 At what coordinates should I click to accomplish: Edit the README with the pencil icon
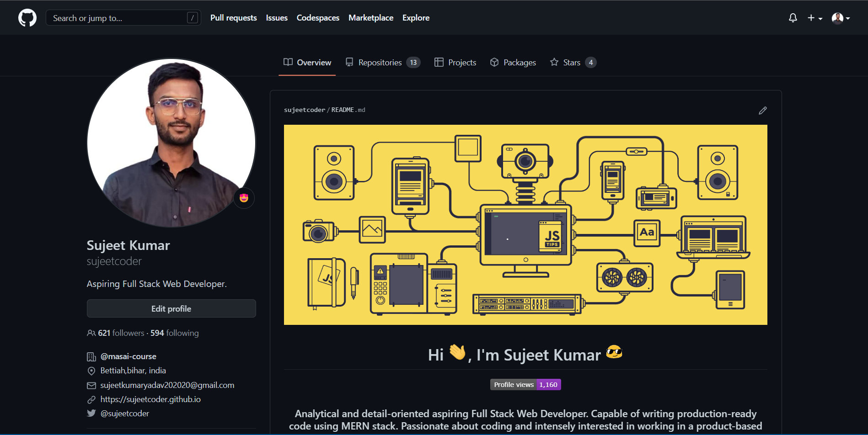click(762, 110)
